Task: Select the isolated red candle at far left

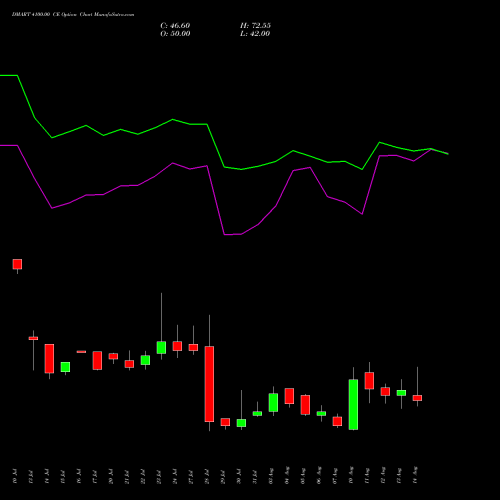Action: point(17,264)
